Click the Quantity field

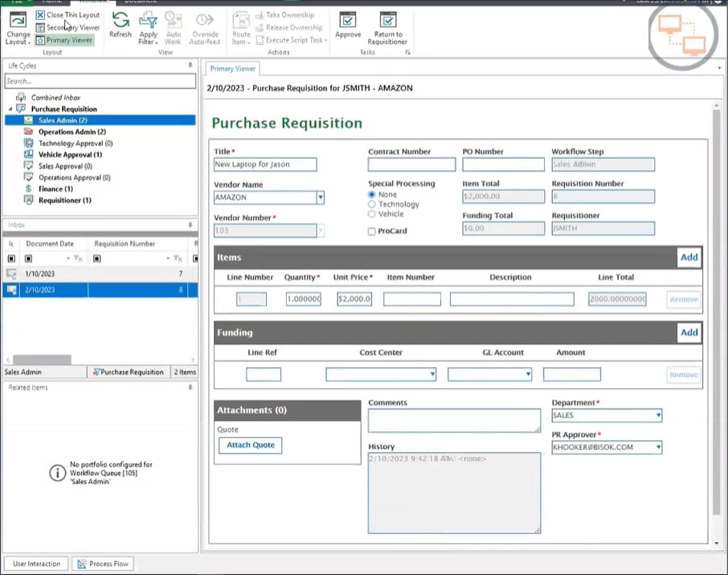304,299
